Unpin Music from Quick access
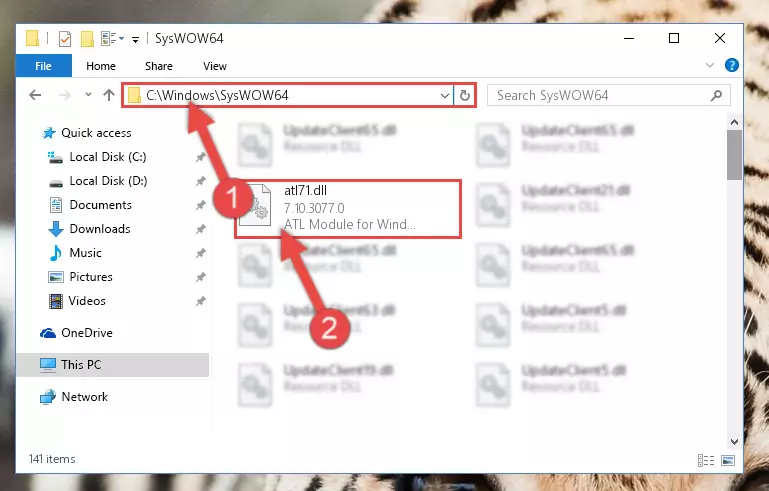 point(201,253)
